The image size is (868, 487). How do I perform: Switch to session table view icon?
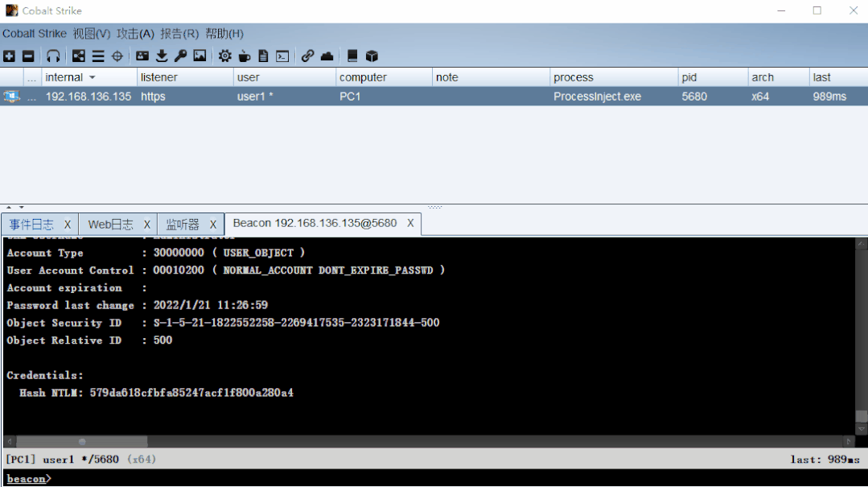click(x=98, y=56)
